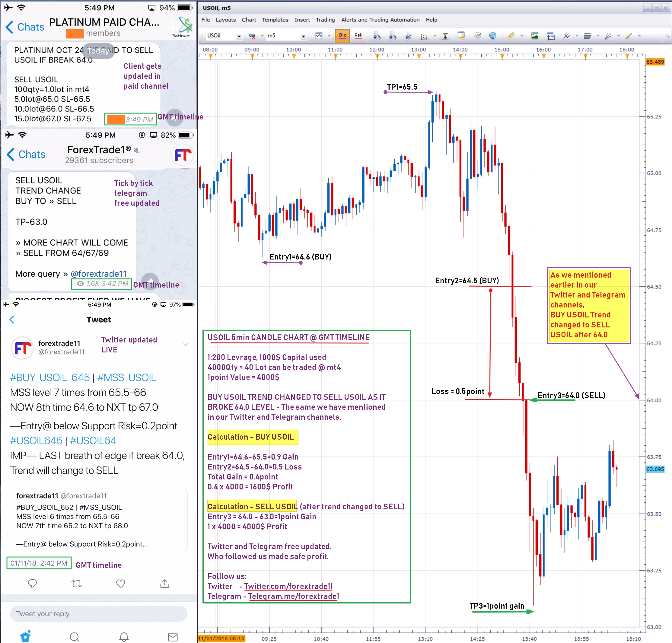The image size is (672, 643).
Task: Click the #MSS_USOIL hashtag
Action: pyautogui.click(x=127, y=377)
